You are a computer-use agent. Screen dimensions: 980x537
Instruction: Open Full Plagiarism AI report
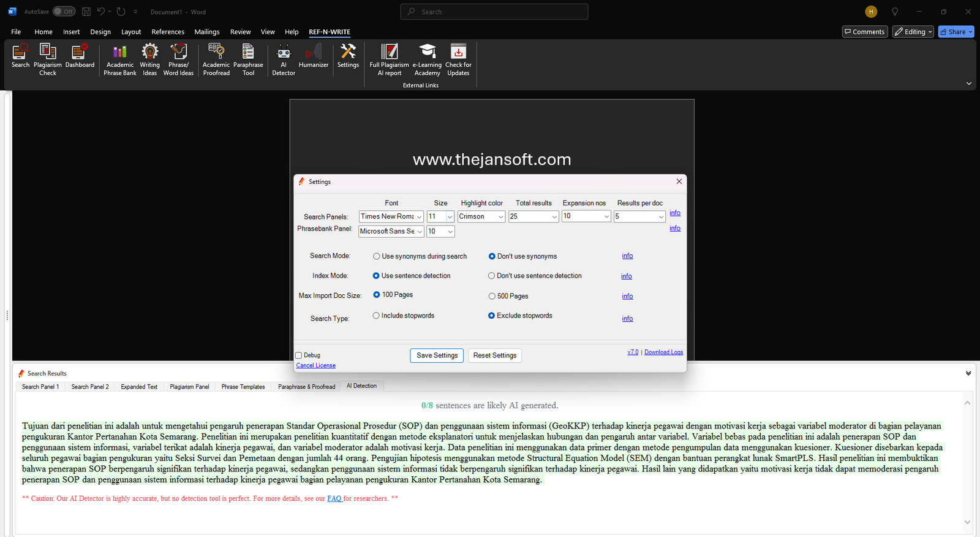point(389,59)
